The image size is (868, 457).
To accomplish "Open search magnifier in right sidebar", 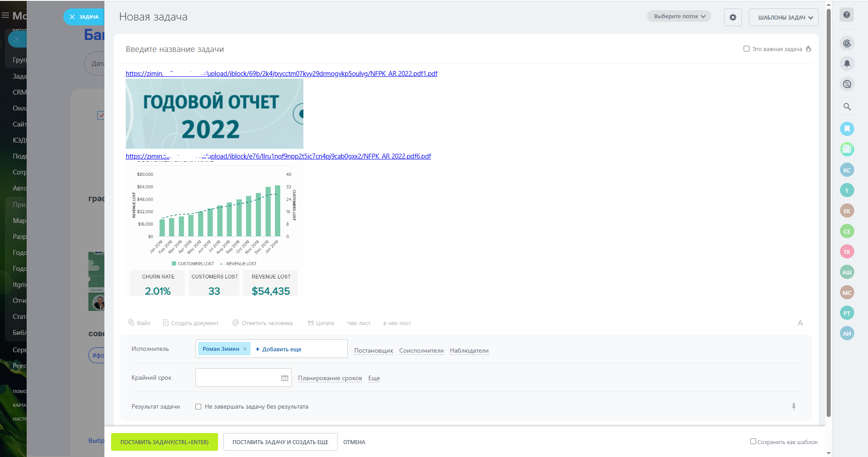I will pos(847,107).
